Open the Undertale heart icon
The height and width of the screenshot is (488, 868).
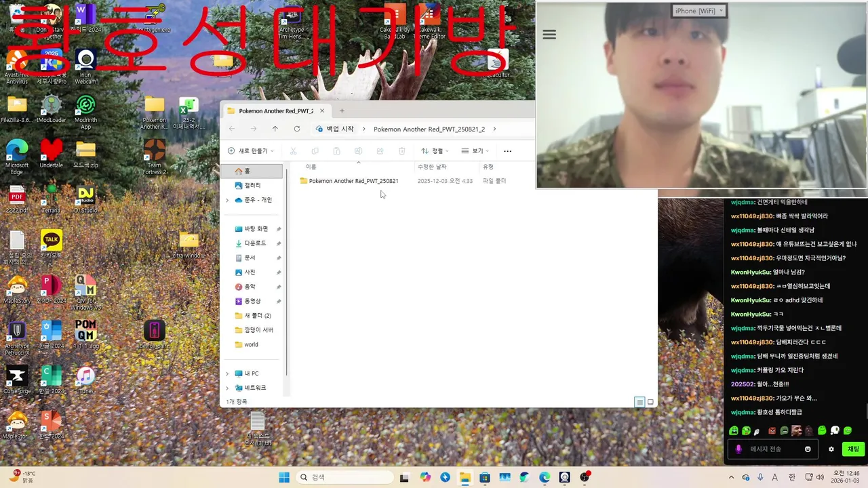(x=51, y=154)
